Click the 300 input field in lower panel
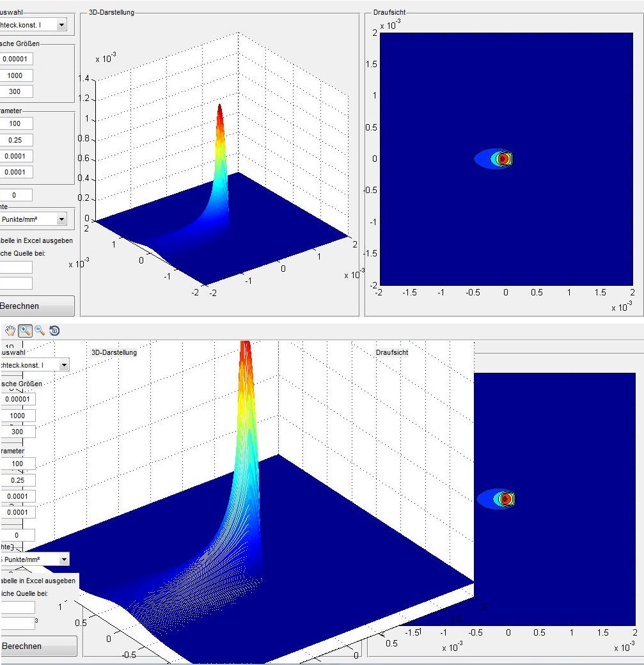 [x=17, y=432]
